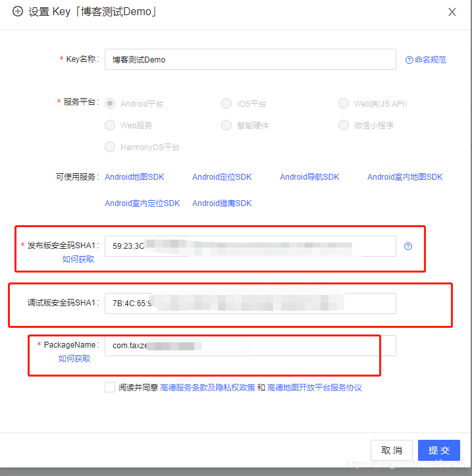Screen dimensions: 472x476
Task: Open the Android猎鹰SDK service link
Action: pyautogui.click(x=222, y=203)
